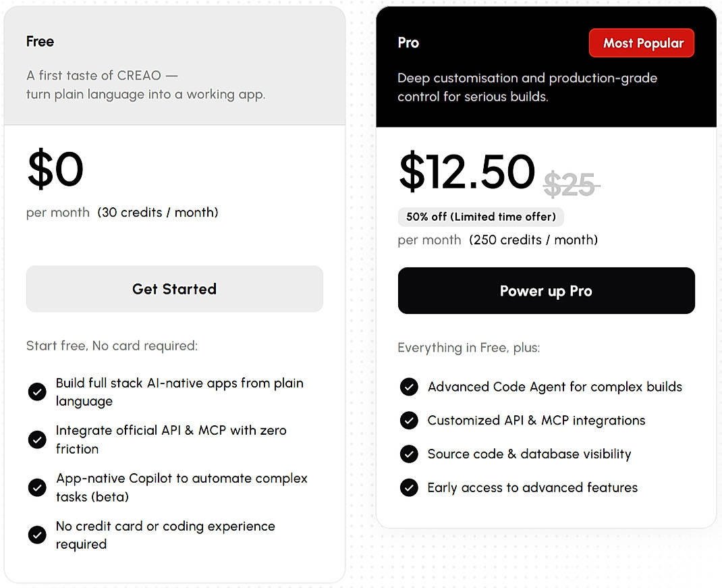Image resolution: width=722 pixels, height=588 pixels.
Task: Click the checkmark beside 'Integrate official API & MCP'
Action: [x=37, y=439]
